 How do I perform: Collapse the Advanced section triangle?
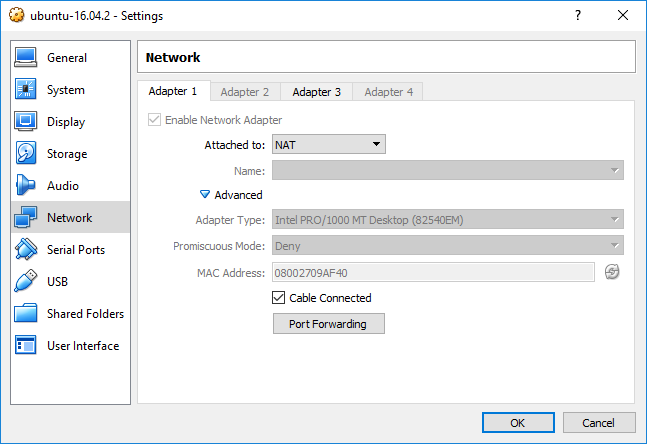pyautogui.click(x=205, y=194)
